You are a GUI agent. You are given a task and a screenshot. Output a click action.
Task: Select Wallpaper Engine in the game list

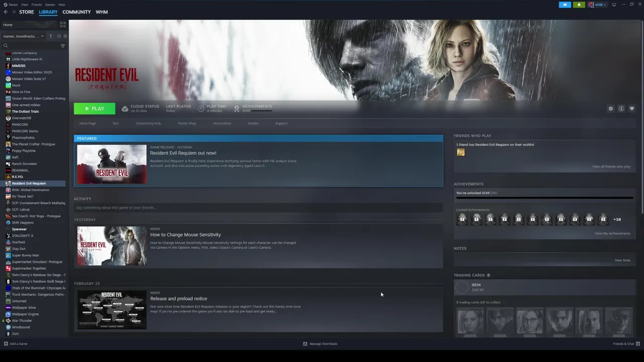(x=25, y=314)
